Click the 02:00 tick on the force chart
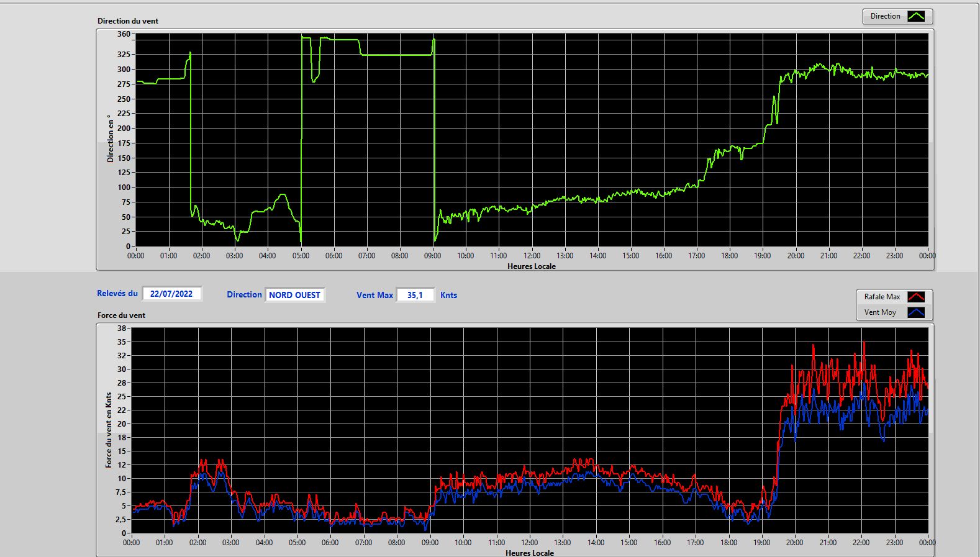This screenshot has width=980, height=557. (197, 543)
